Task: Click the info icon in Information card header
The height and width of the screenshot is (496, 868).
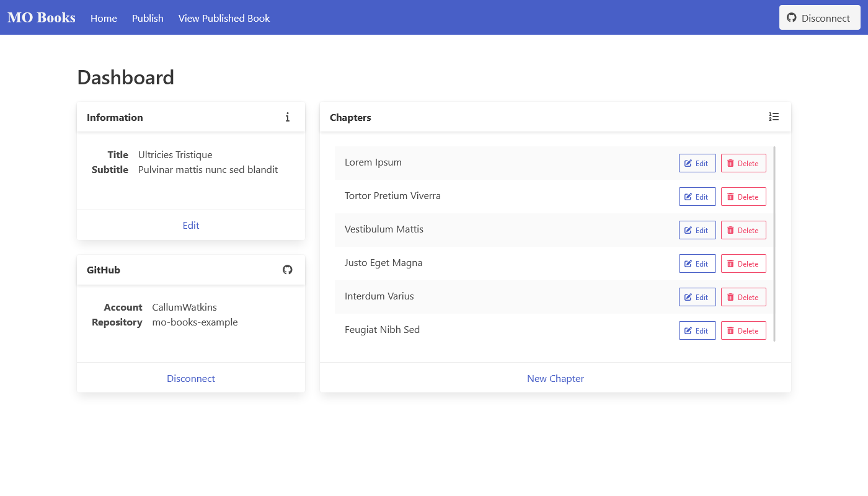Action: coord(287,117)
